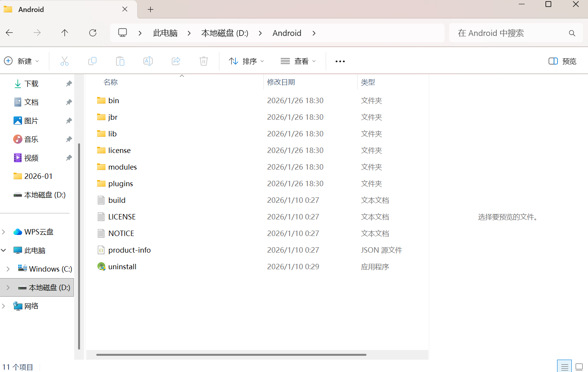The image size is (588, 372).
Task: Open 图片 in quick access
Action: click(x=31, y=121)
